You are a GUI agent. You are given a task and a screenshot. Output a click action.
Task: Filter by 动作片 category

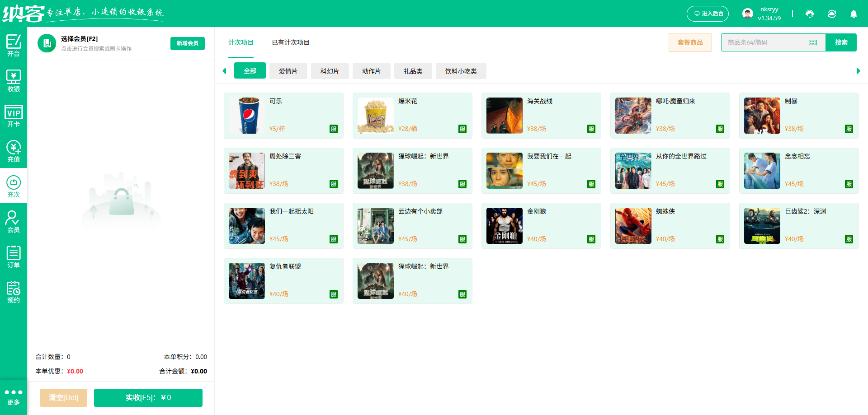point(372,71)
